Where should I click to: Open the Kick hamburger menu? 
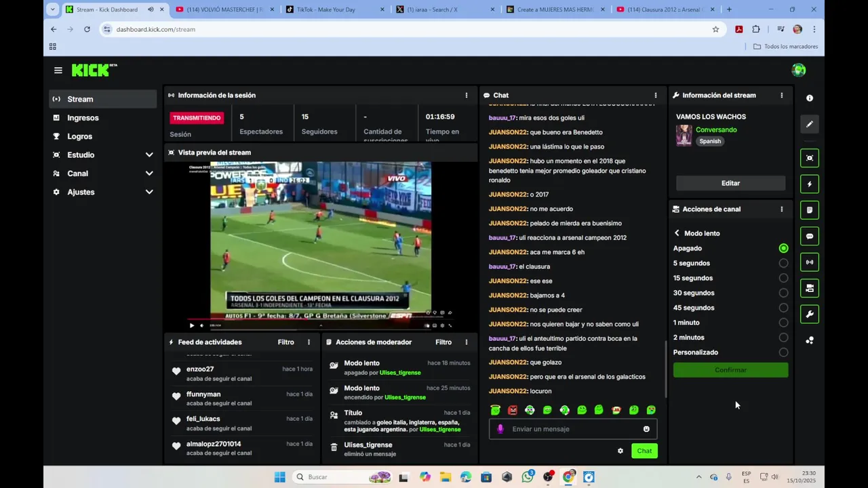pyautogui.click(x=58, y=70)
